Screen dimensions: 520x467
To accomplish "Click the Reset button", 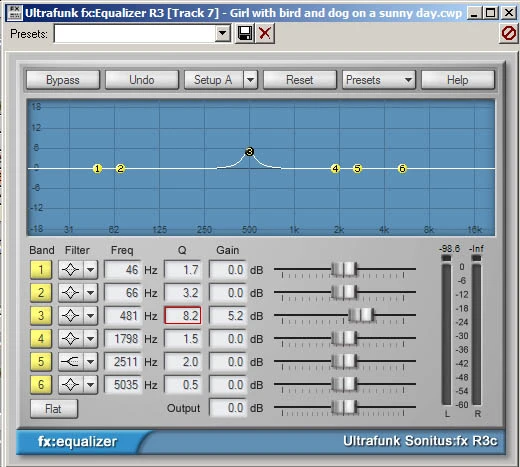I will point(300,80).
